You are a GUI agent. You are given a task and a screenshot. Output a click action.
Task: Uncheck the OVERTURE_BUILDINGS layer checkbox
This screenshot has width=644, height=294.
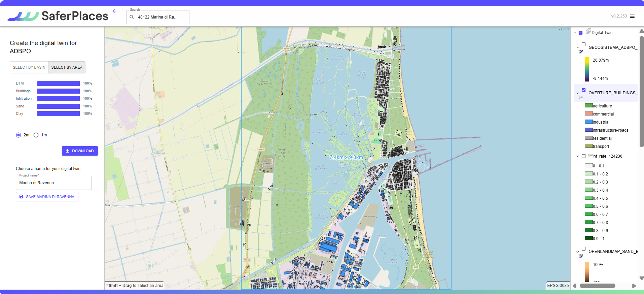(x=584, y=90)
